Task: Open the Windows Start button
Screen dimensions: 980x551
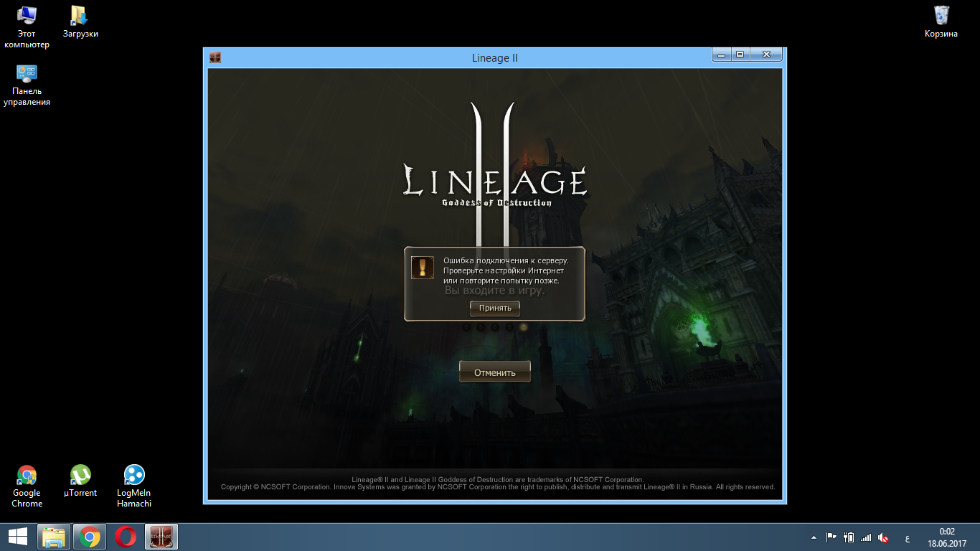Action: [x=18, y=537]
